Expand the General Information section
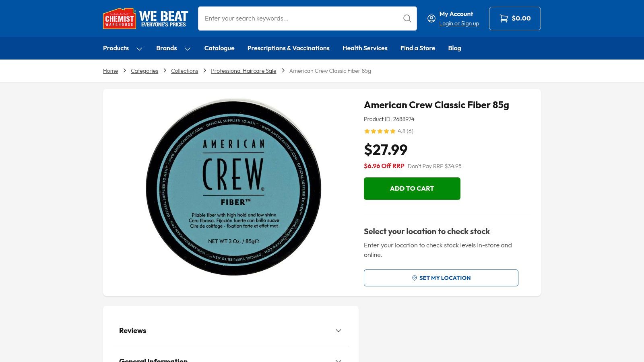The width and height of the screenshot is (644, 362). tap(338, 360)
